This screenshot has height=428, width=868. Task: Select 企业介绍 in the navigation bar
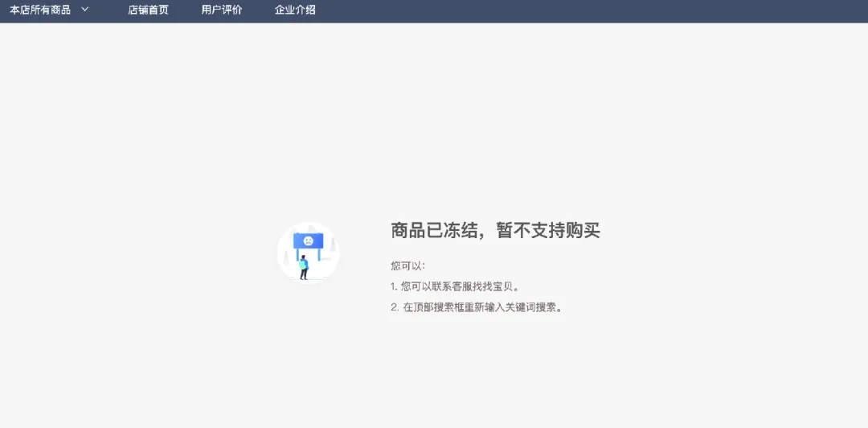295,10
